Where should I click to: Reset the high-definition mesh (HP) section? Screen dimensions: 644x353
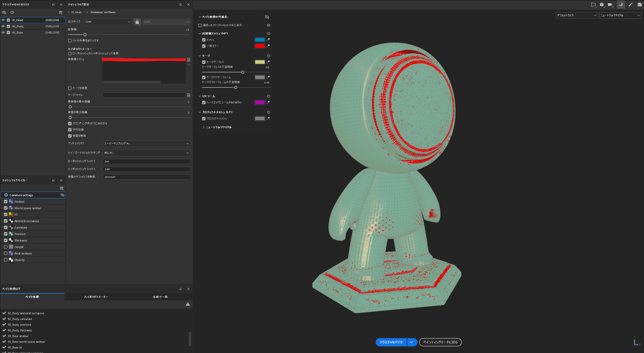point(268,34)
